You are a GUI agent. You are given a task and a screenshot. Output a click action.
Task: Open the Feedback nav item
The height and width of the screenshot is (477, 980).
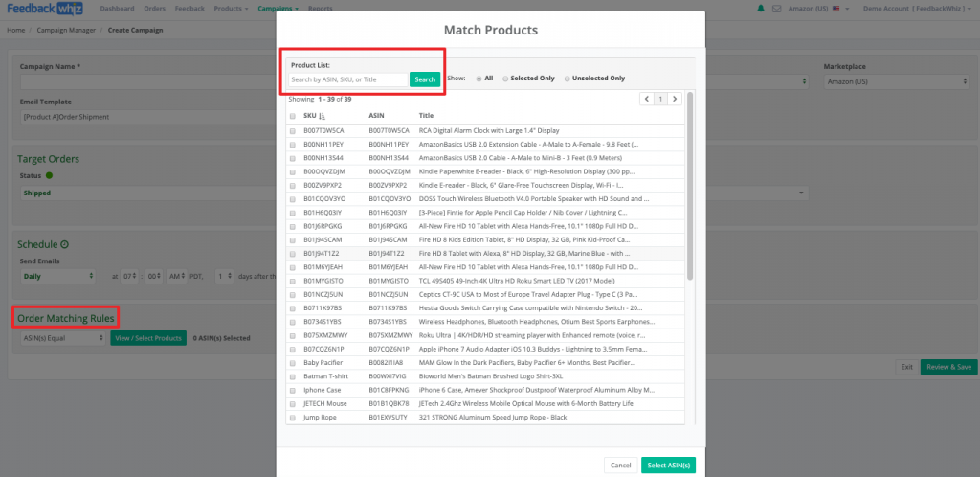[x=189, y=9]
